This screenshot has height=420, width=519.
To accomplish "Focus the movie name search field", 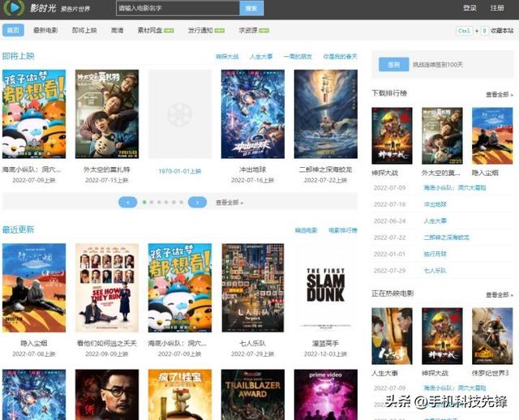I will coord(178,8).
